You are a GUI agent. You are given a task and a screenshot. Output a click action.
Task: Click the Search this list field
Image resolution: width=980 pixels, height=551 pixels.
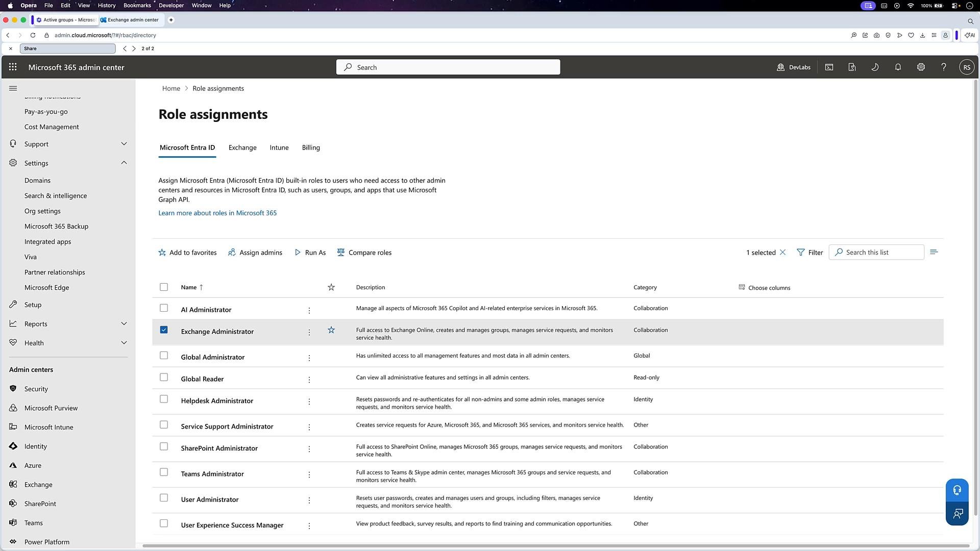876,252
